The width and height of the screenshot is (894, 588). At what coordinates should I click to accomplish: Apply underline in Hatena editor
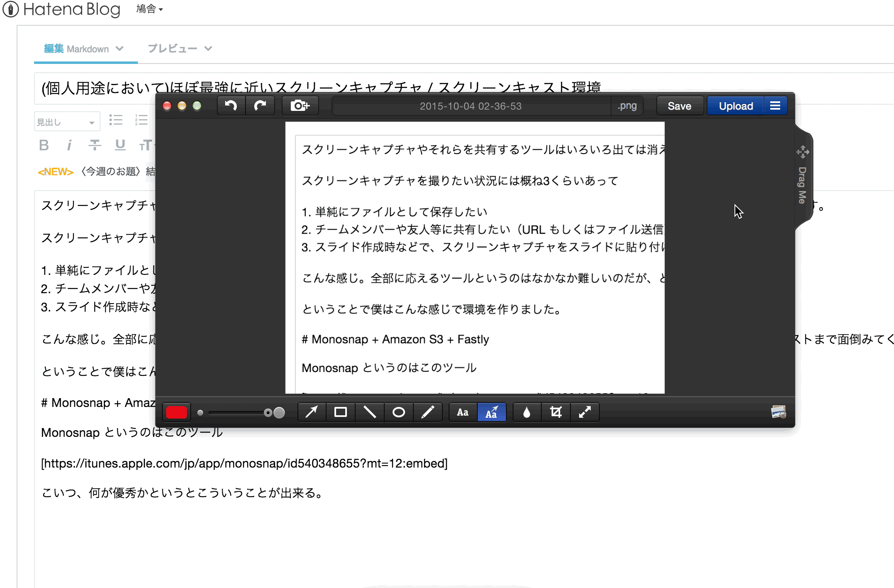[120, 145]
